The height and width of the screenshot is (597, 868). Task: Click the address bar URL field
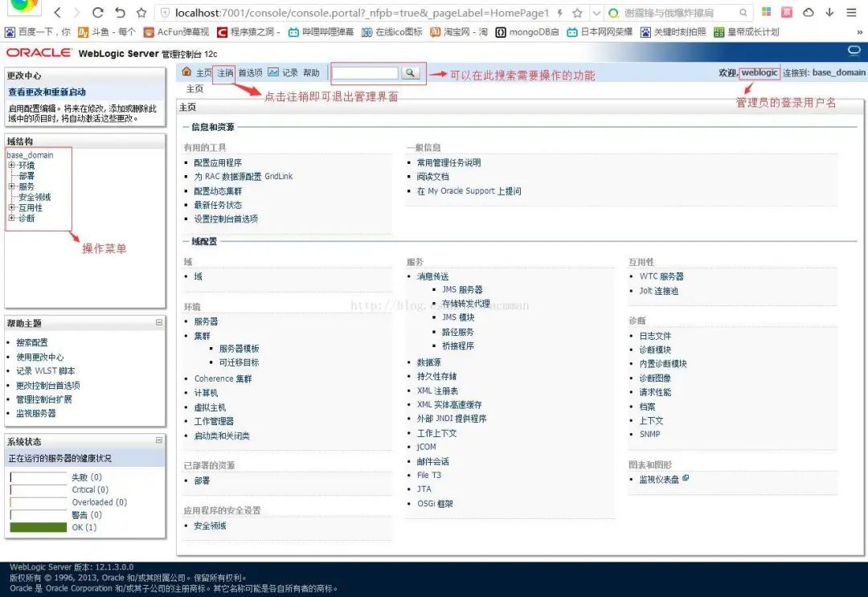tap(362, 12)
